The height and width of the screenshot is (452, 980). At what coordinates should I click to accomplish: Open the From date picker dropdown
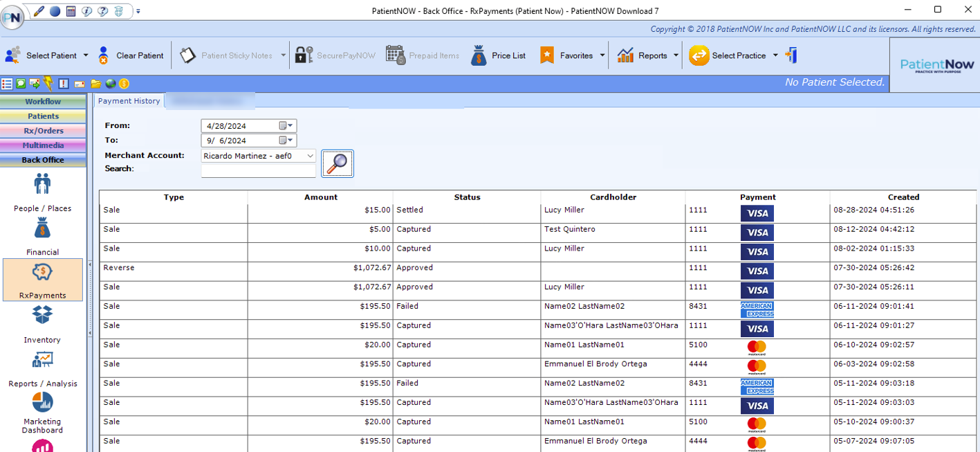290,125
